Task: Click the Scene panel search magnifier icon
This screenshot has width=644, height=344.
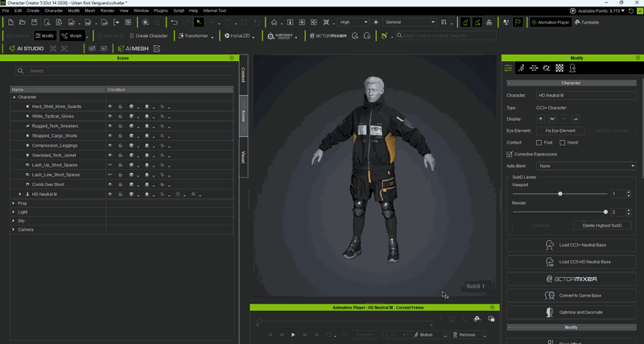Action: pos(21,71)
